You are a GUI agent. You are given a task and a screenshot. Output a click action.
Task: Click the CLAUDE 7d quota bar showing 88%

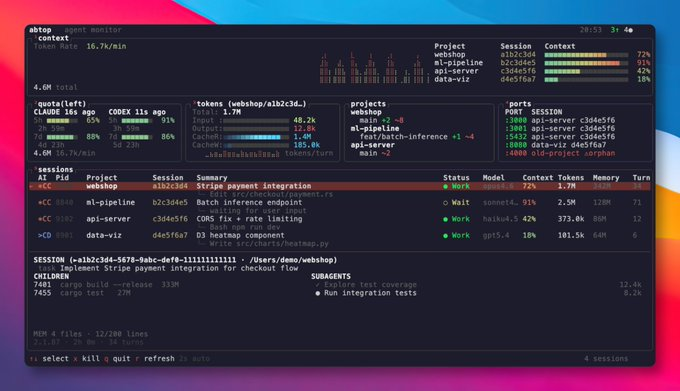click(x=62, y=137)
